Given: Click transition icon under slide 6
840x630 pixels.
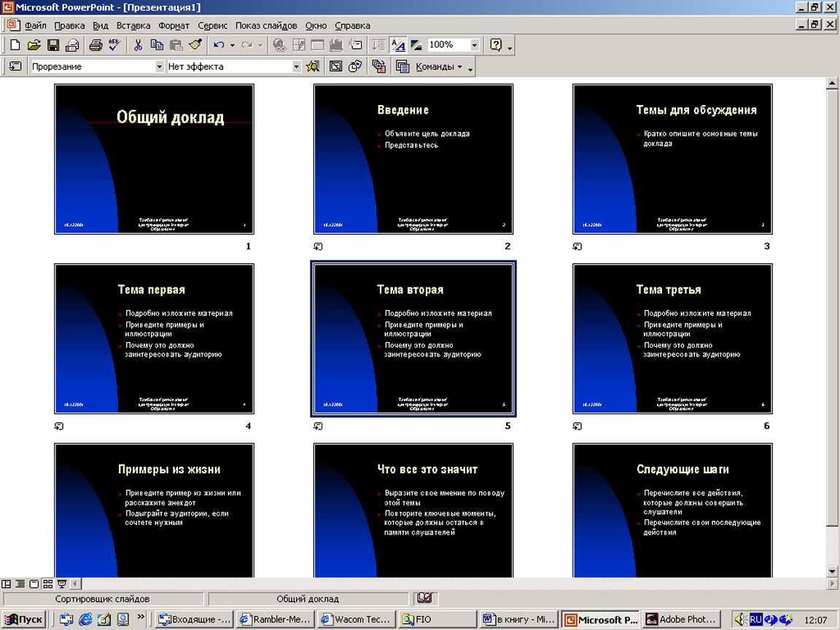Looking at the screenshot, I should pyautogui.click(x=577, y=426).
